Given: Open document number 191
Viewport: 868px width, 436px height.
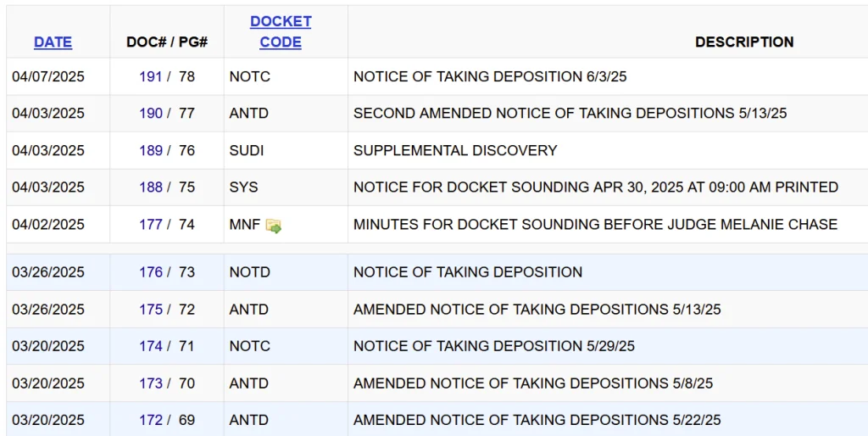Looking at the screenshot, I should coord(150,76).
